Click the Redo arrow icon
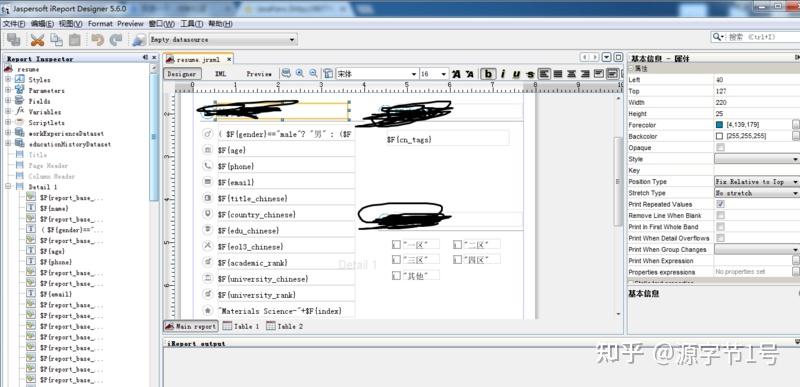800x387 pixels. [x=116, y=39]
